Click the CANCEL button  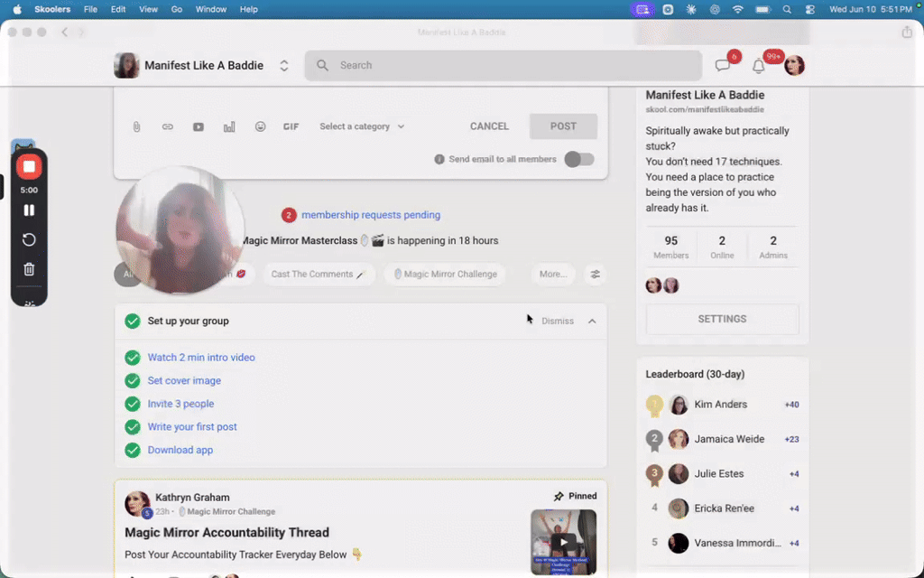[489, 126]
